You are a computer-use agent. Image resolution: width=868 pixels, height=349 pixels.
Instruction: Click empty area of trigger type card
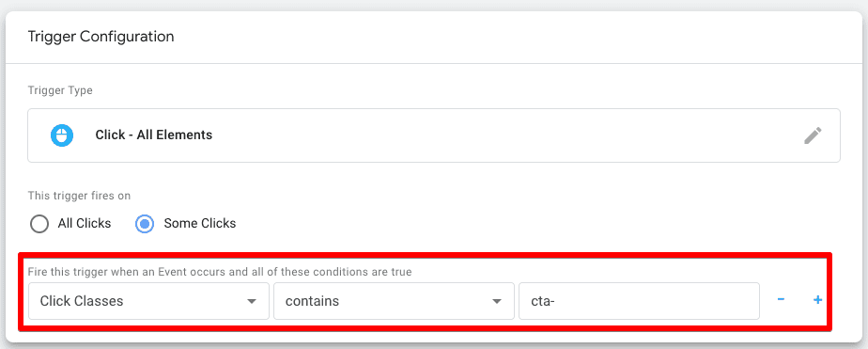coord(498,135)
